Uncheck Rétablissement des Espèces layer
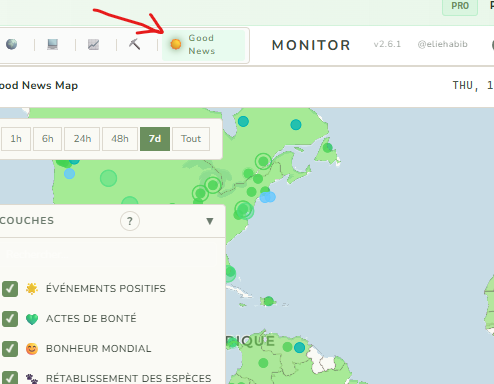Screen dimensions: 494x384 point(10,378)
